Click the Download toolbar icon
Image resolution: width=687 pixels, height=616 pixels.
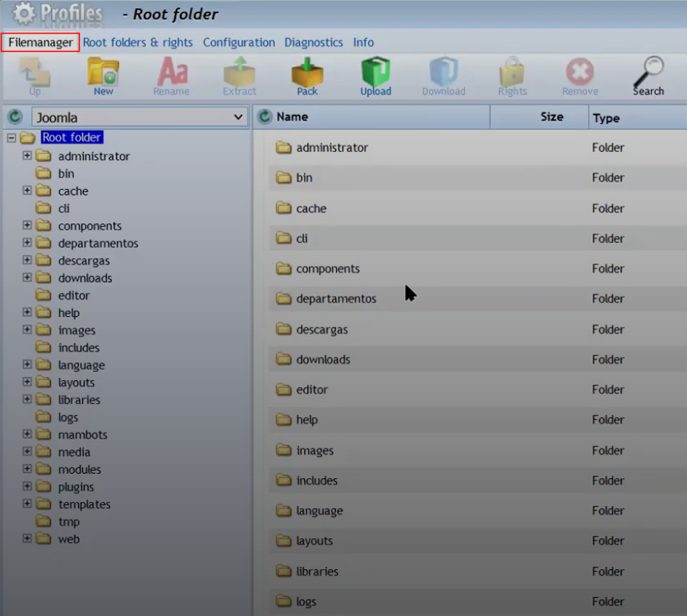[x=444, y=75]
